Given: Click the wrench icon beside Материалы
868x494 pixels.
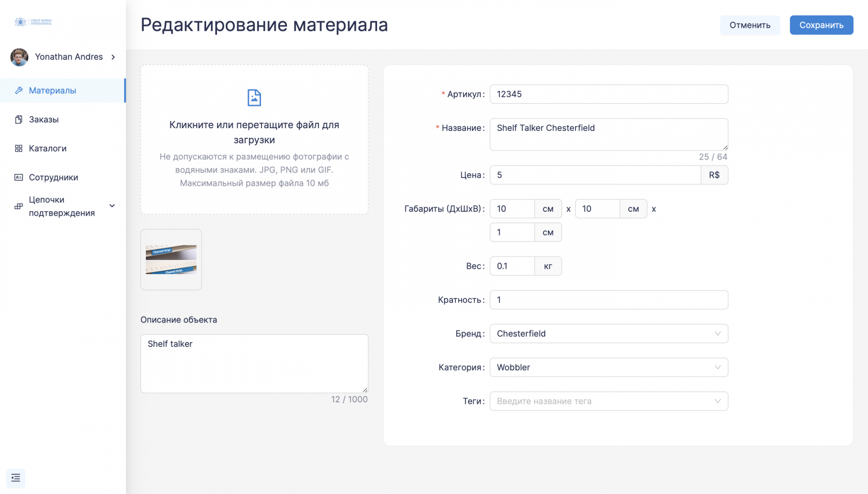Looking at the screenshot, I should [x=18, y=91].
